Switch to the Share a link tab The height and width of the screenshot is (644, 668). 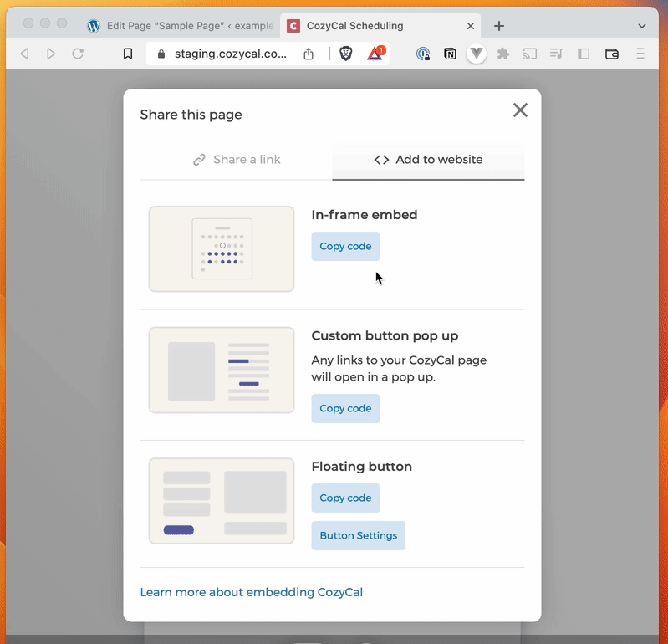(237, 160)
